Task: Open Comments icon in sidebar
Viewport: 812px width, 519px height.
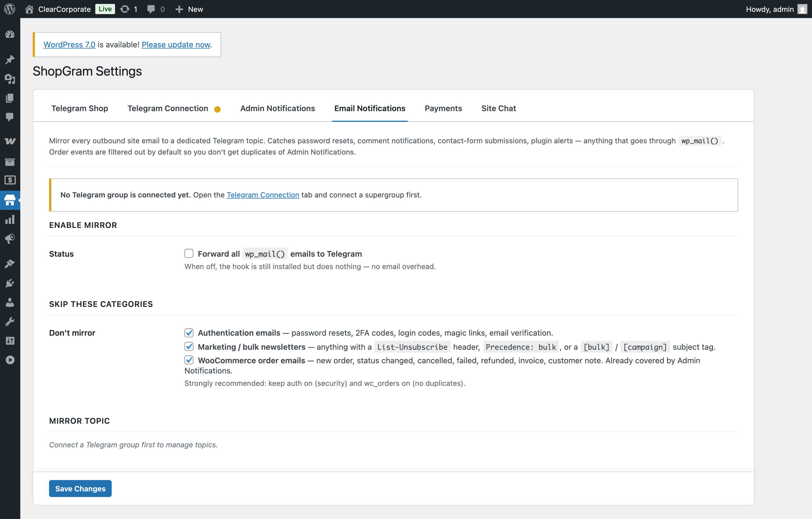Action: coord(10,117)
